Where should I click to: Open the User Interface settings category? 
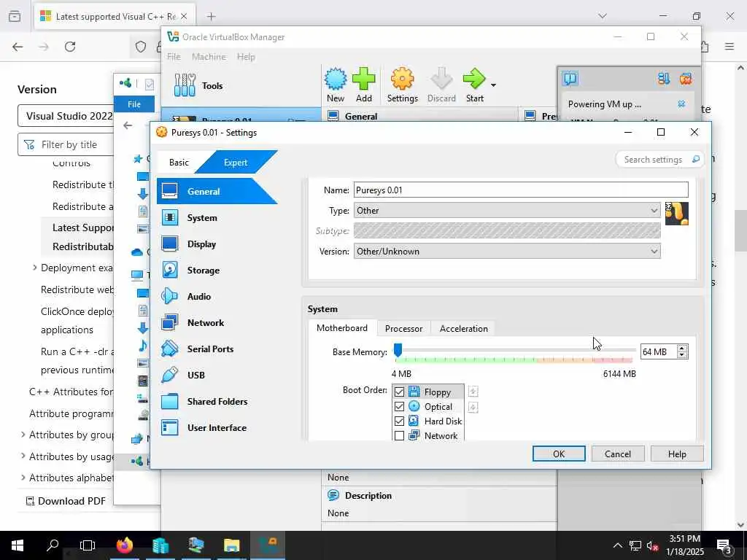click(x=217, y=427)
